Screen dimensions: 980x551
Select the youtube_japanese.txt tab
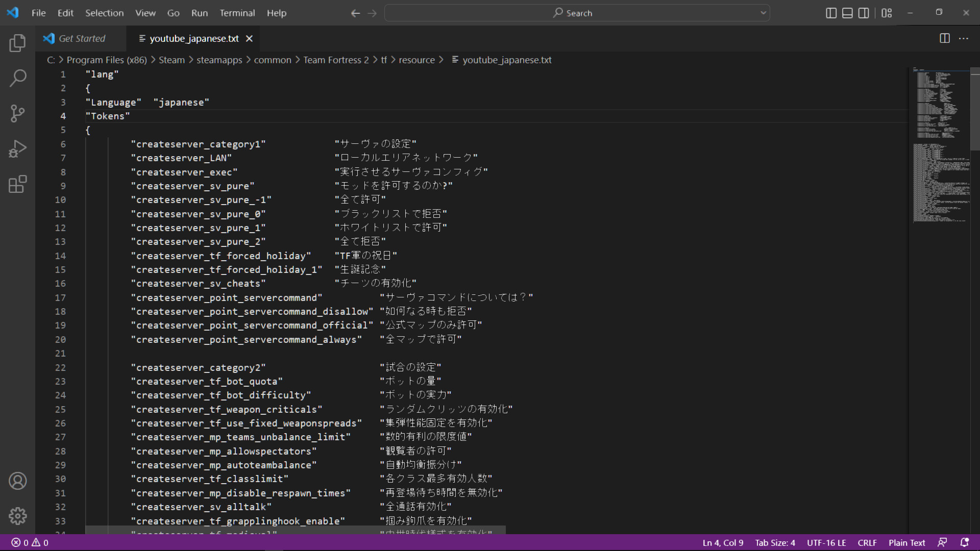click(194, 39)
